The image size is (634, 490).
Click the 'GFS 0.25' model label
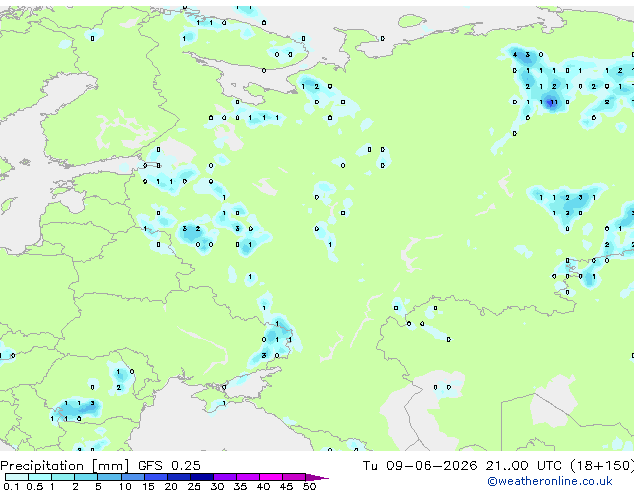tap(169, 466)
